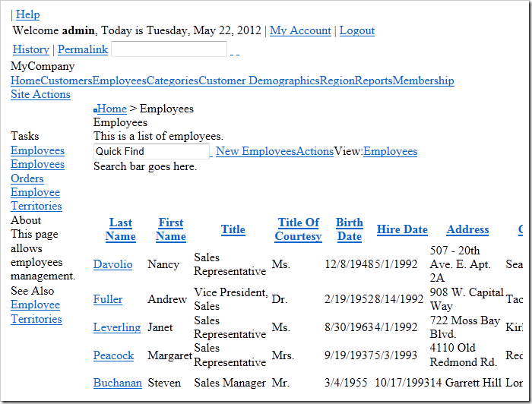Click inside the Permalink text field
Screen dimensions: 532x404
point(169,49)
